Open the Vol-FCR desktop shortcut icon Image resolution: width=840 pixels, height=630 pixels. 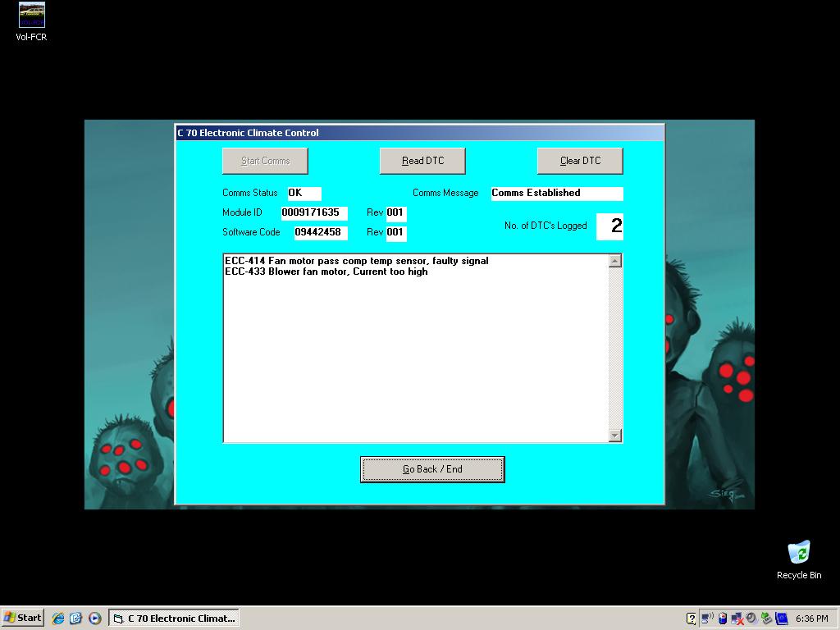[x=31, y=16]
